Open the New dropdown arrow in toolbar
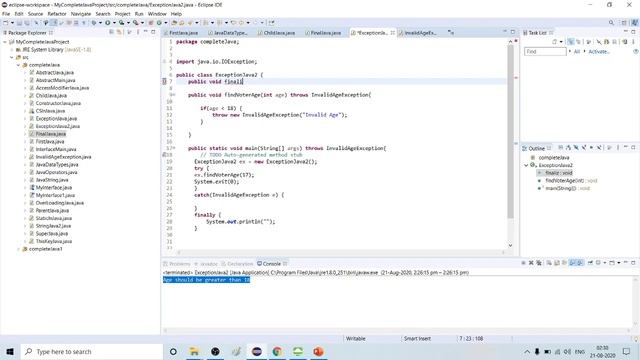Viewport: 640px width, 360px height. [x=12, y=23]
